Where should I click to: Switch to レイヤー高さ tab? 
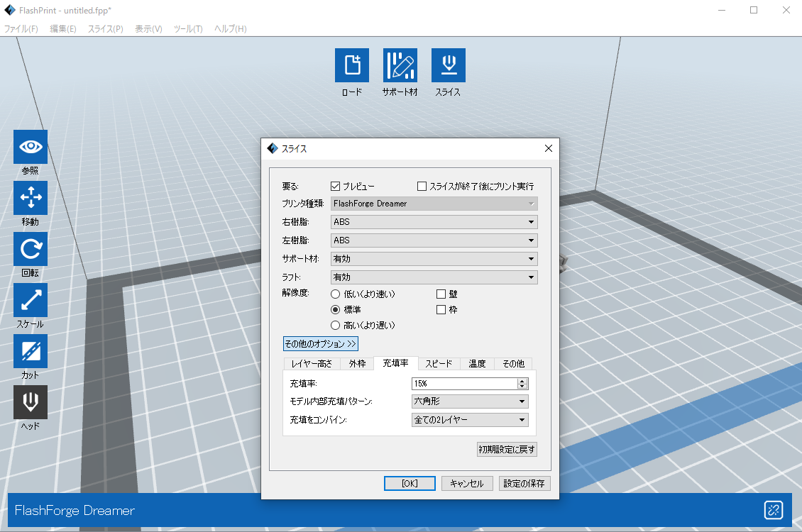click(312, 363)
